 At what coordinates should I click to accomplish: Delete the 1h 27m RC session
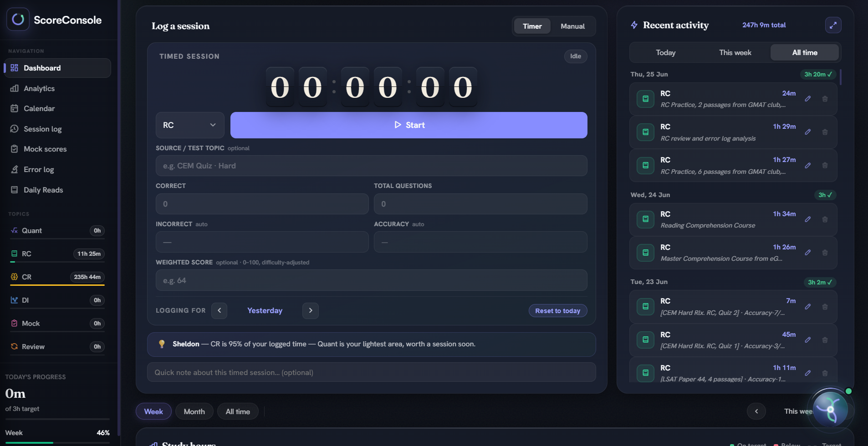click(x=825, y=165)
